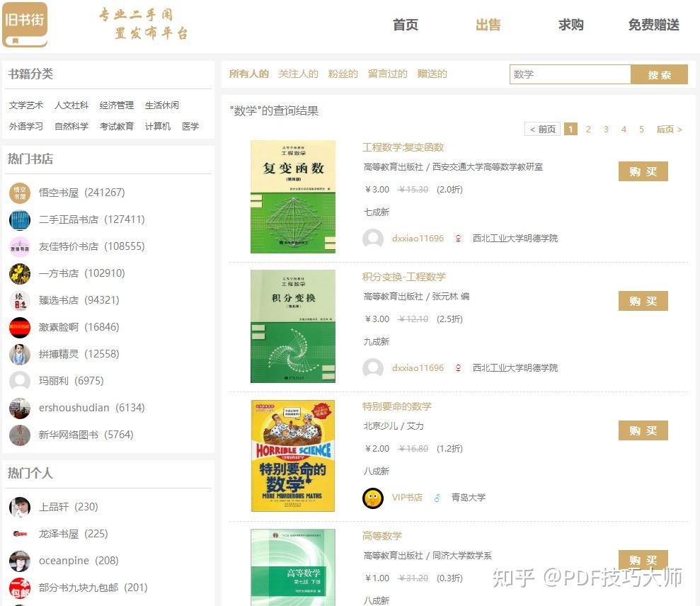Open 生活休闲 book category
Image resolution: width=700 pixels, height=606 pixels.
point(161,105)
